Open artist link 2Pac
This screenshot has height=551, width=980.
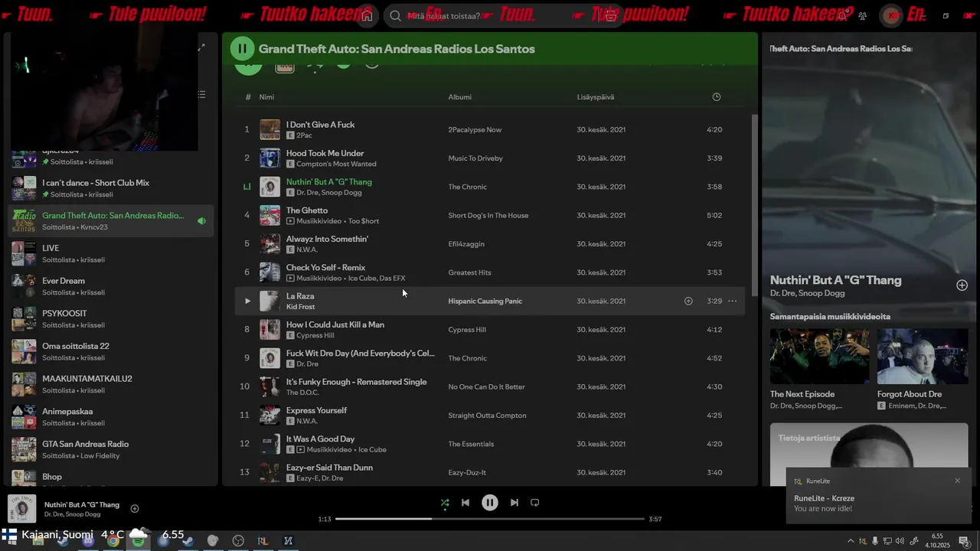coord(304,135)
